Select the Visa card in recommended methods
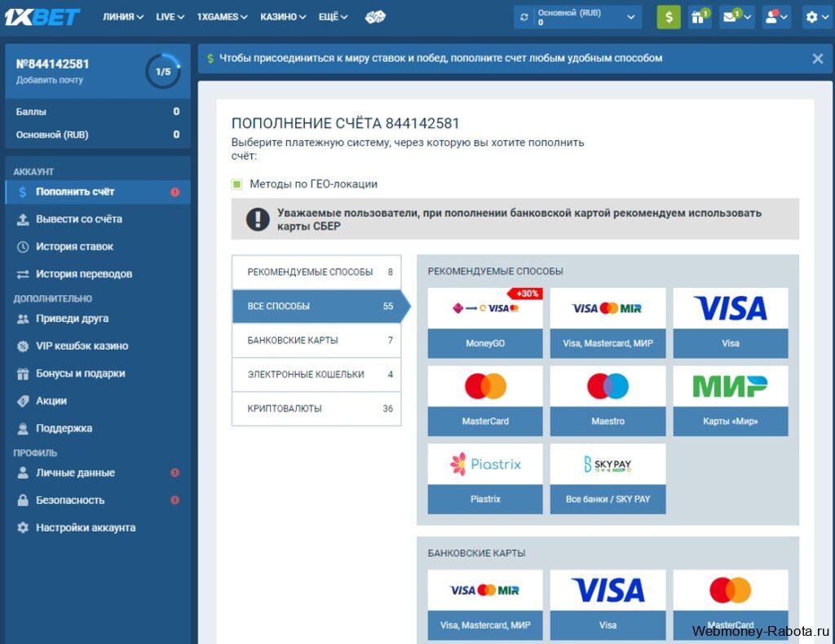 (x=731, y=323)
